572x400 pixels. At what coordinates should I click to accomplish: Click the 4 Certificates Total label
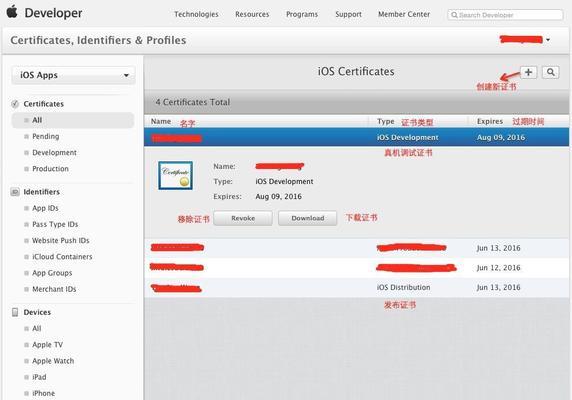tap(193, 102)
